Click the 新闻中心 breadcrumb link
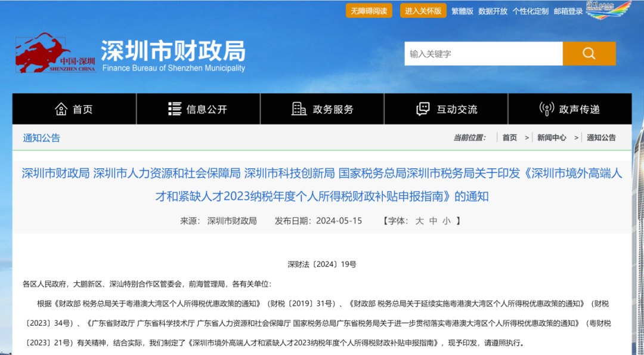Screen dimensions: 644x355 click(552, 137)
